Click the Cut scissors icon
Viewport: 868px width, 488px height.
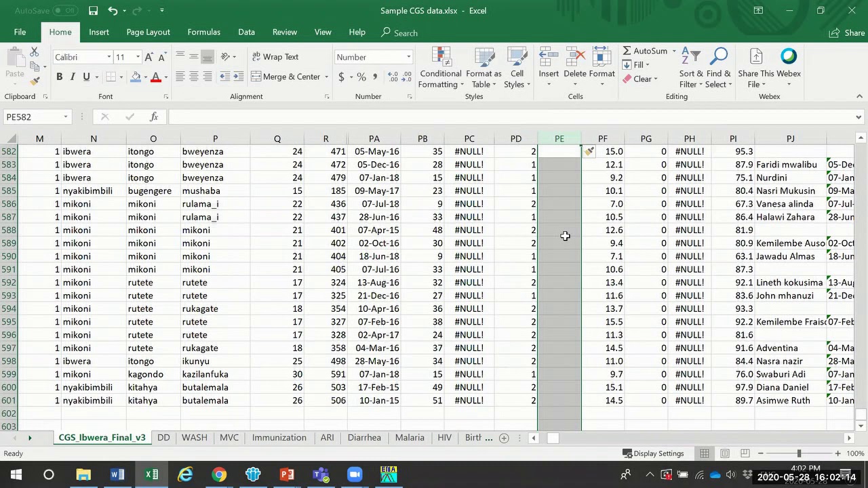click(34, 52)
